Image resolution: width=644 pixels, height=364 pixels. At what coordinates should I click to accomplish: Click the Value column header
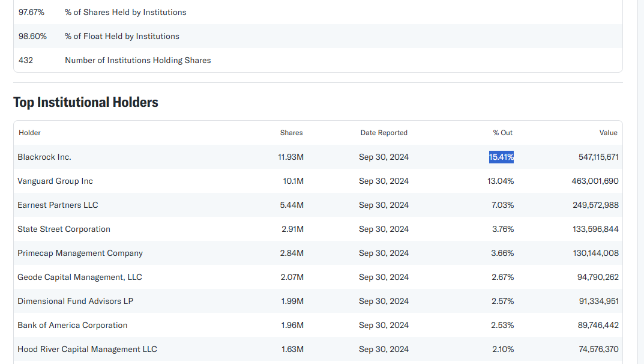coord(608,133)
